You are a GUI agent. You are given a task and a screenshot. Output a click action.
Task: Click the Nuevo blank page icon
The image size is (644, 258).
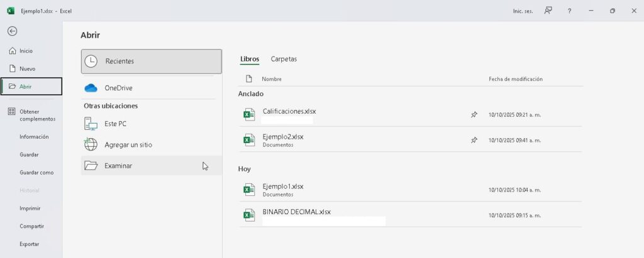point(13,68)
